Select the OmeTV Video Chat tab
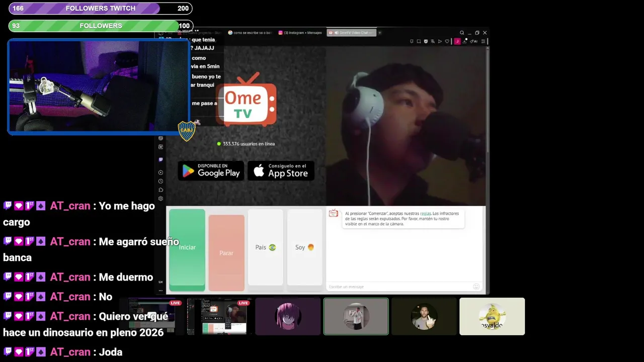Image resolution: width=644 pixels, height=362 pixels. coord(351,33)
